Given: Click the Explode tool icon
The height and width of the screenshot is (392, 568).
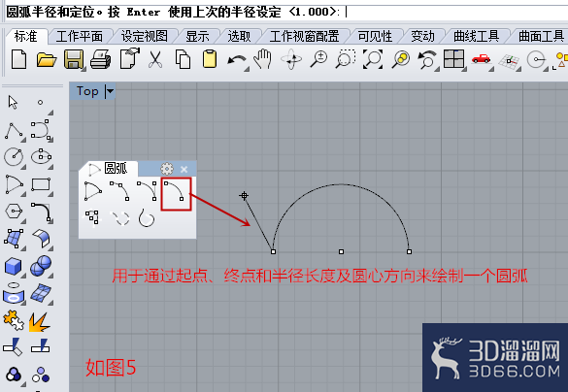Looking at the screenshot, I should coord(39,322).
